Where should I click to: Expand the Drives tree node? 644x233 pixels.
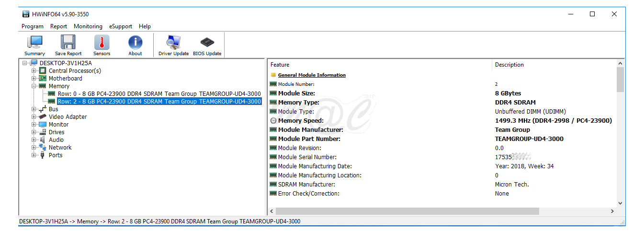(x=34, y=132)
